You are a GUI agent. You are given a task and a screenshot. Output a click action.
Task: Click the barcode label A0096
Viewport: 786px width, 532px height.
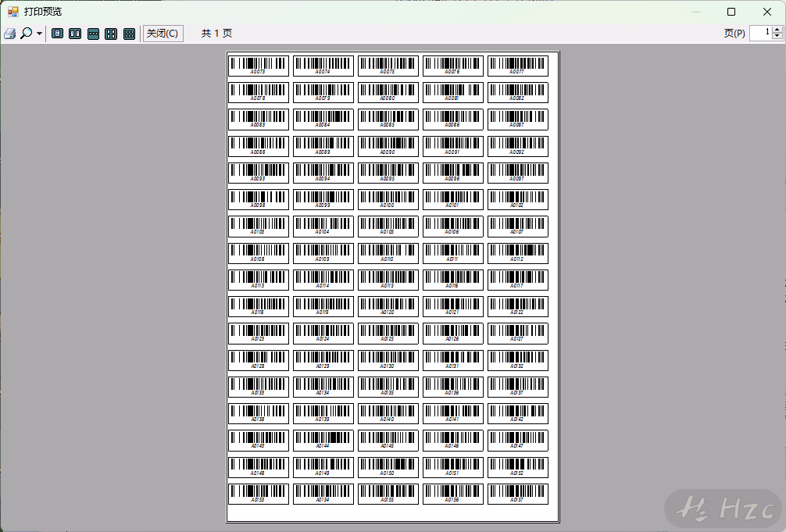(453, 173)
